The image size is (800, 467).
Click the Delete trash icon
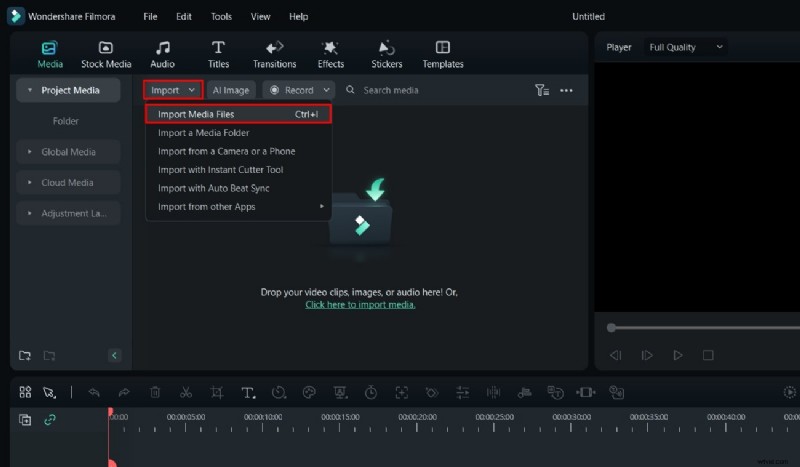[x=155, y=392]
